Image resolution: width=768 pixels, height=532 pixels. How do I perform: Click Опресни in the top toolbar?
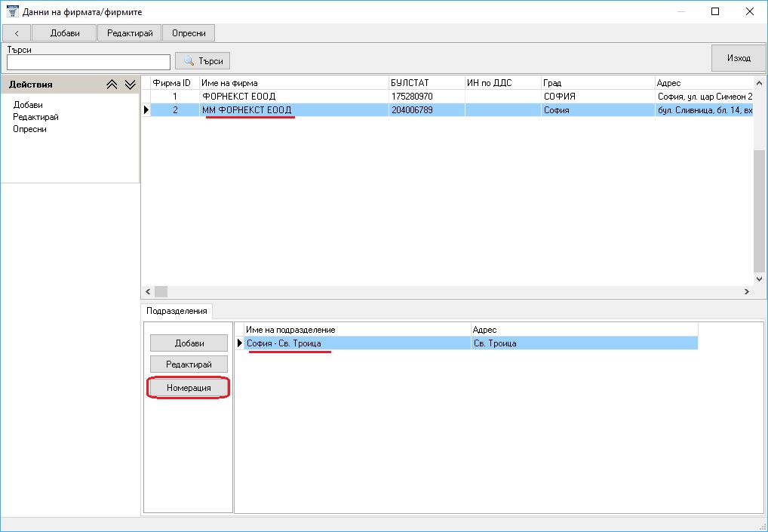point(189,33)
